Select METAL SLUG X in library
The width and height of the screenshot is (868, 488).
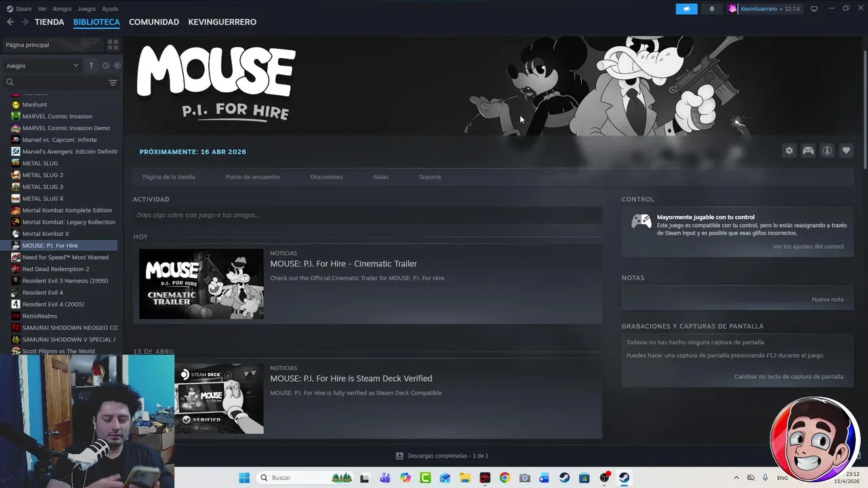[43, 199]
